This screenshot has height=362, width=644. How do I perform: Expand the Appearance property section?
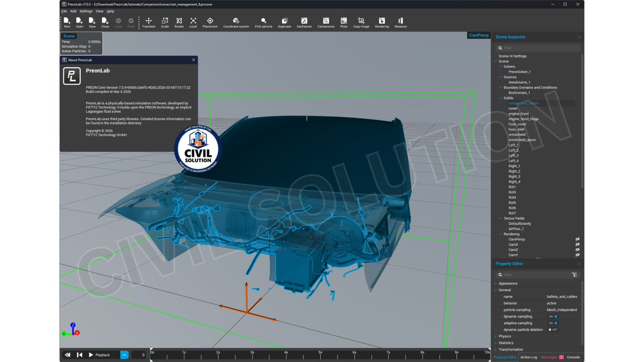click(x=495, y=283)
